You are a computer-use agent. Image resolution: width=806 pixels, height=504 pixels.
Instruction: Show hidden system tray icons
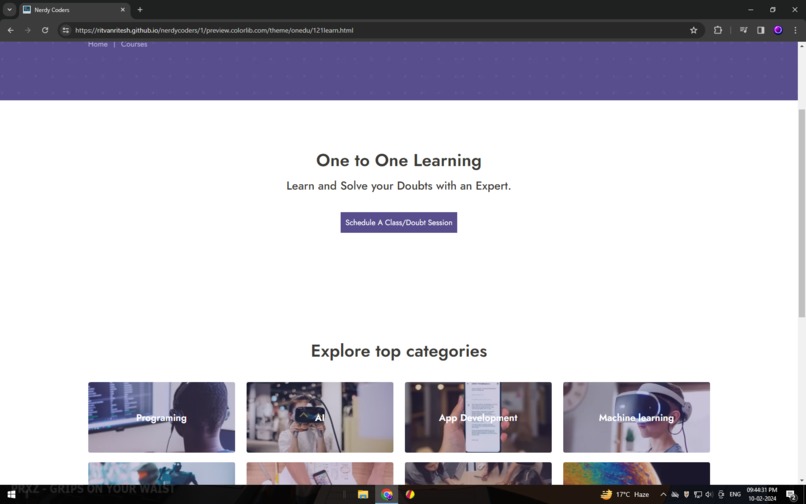point(663,495)
